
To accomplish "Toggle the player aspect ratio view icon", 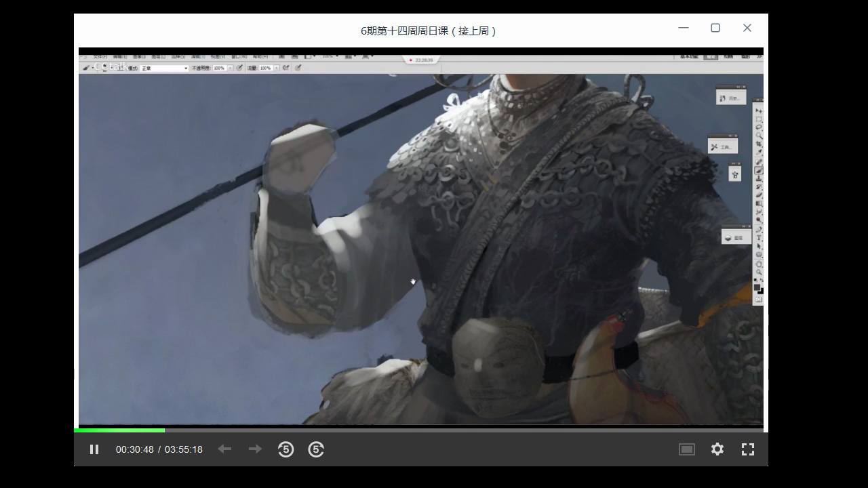I will (x=687, y=449).
